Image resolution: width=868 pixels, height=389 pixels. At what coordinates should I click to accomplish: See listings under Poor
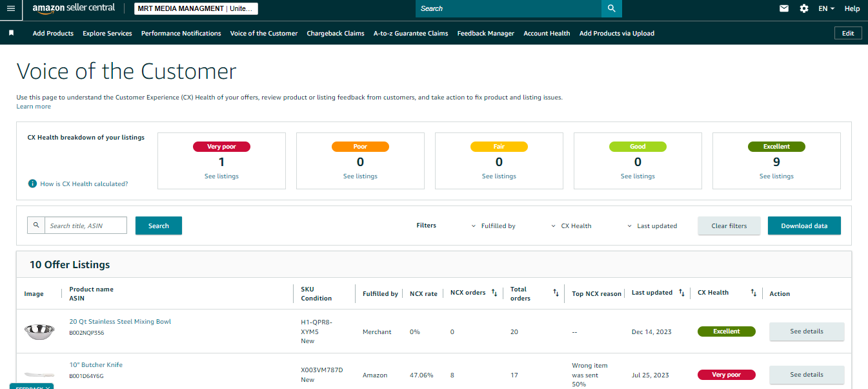pyautogui.click(x=360, y=176)
